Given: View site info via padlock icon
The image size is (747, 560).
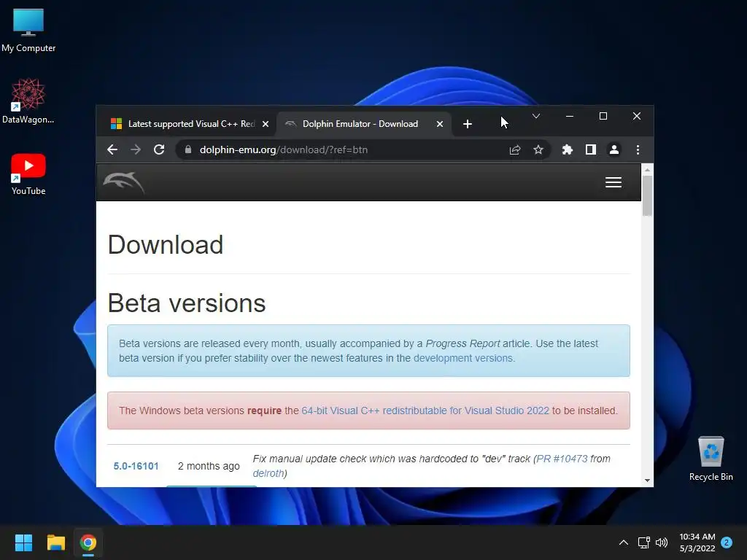Looking at the screenshot, I should (x=188, y=149).
